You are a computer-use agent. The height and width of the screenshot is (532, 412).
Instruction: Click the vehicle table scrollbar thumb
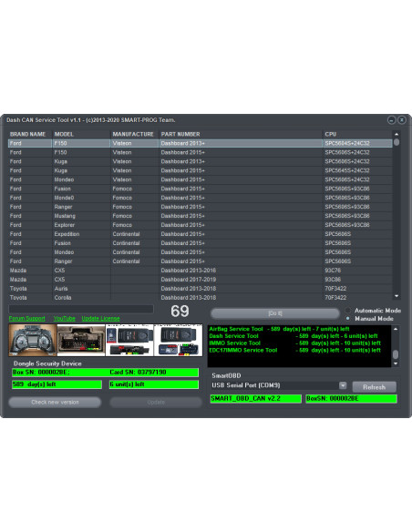pyautogui.click(x=397, y=142)
